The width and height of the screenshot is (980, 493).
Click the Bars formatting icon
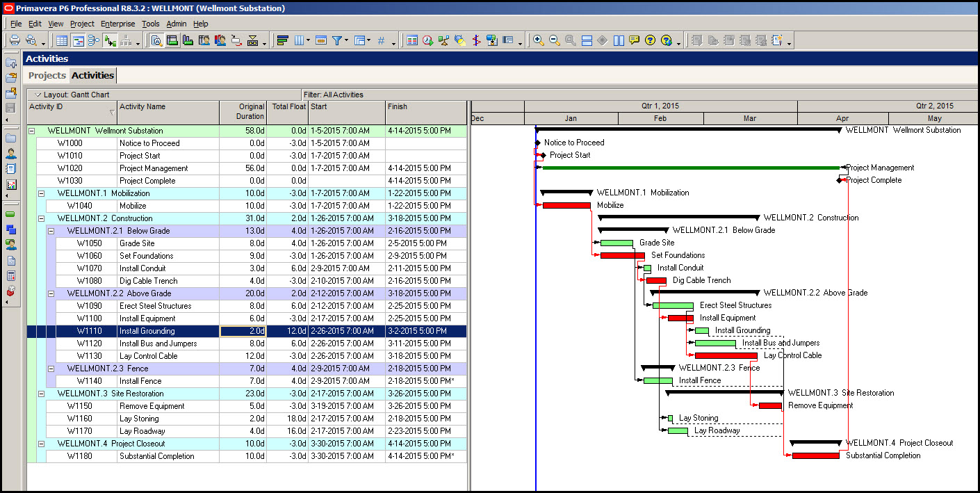pos(282,40)
